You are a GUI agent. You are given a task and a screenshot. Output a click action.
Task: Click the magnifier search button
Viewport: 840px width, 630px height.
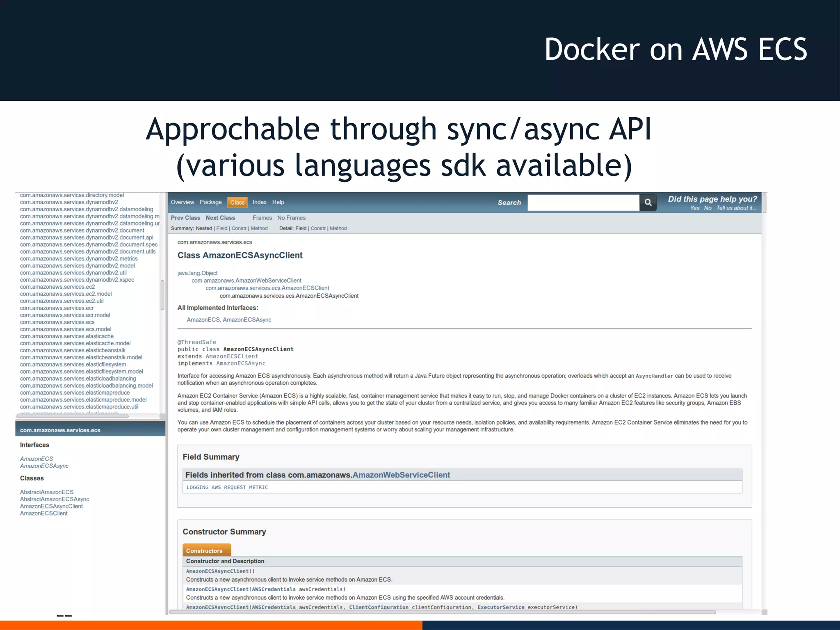(648, 202)
